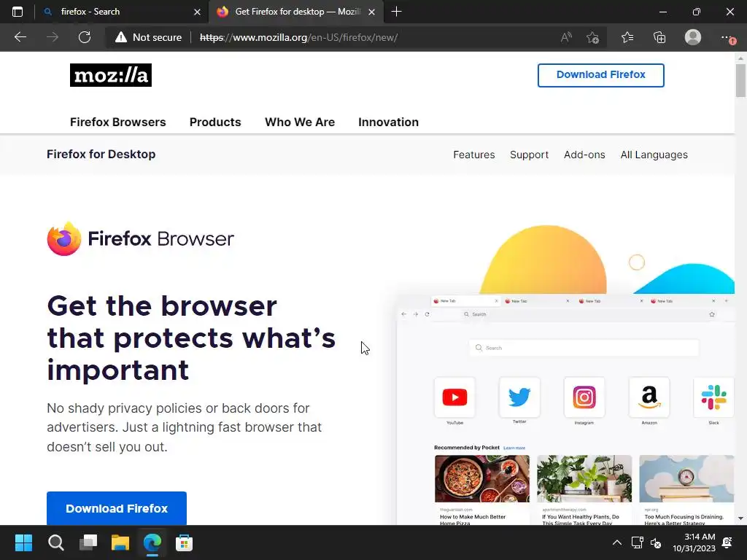Open the Windows Start menu
Viewport: 747px width, 560px height.
tap(23, 542)
